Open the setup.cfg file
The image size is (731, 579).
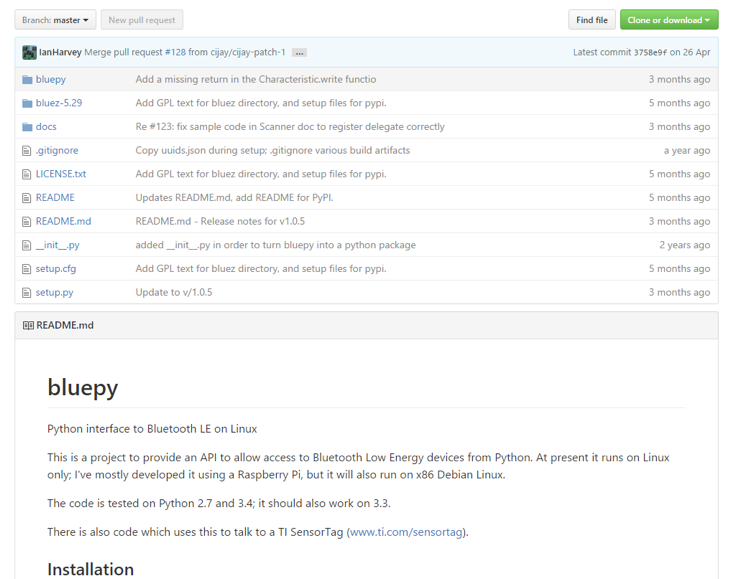(56, 269)
